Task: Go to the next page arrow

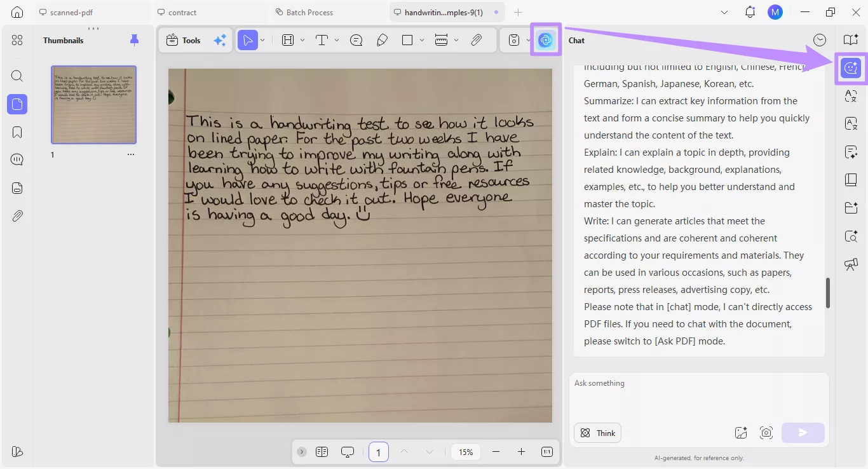Action: pyautogui.click(x=430, y=452)
